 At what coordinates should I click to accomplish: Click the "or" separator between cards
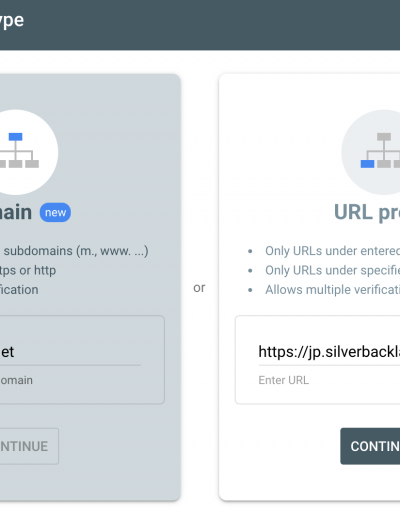[199, 287]
